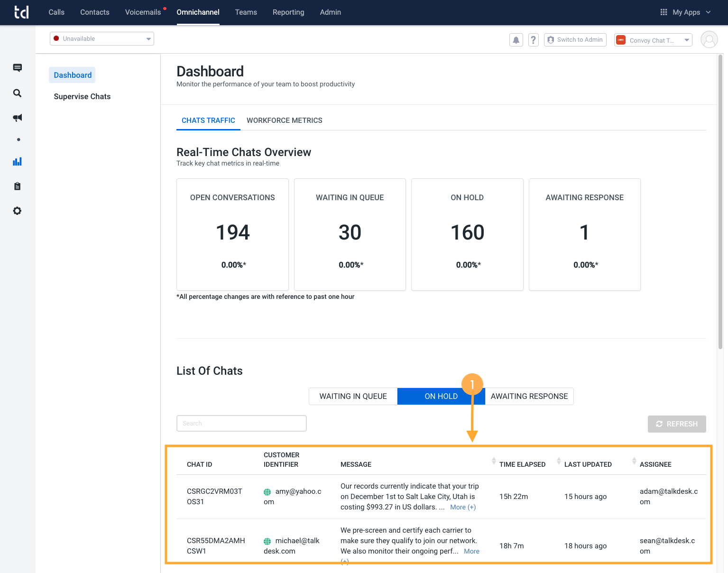Open the Convoy Chat account dropdown
Image resolution: width=728 pixels, height=573 pixels.
pos(653,40)
